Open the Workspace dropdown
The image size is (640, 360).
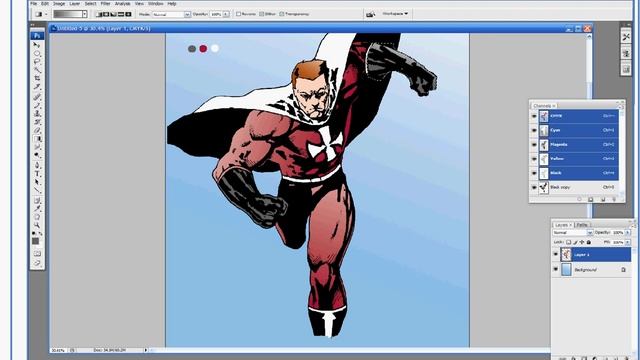coord(395,14)
